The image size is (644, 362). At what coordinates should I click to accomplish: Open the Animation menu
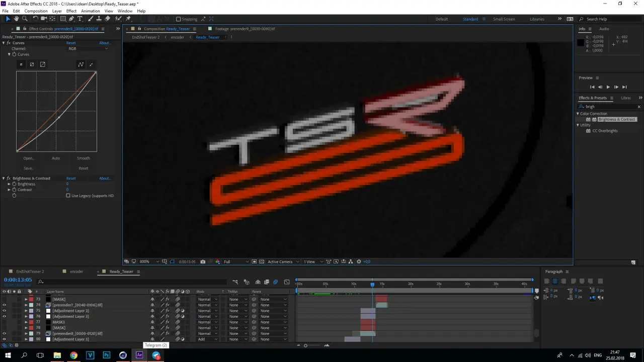click(x=90, y=11)
